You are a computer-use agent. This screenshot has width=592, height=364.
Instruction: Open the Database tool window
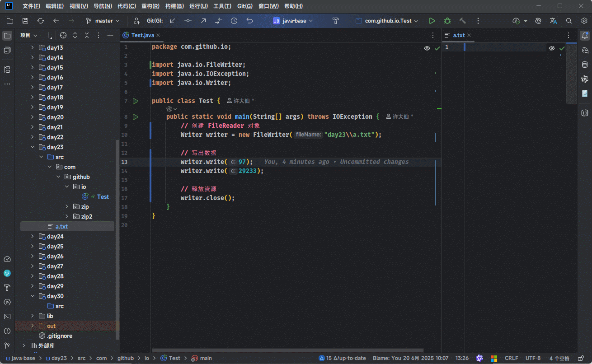[585, 65]
